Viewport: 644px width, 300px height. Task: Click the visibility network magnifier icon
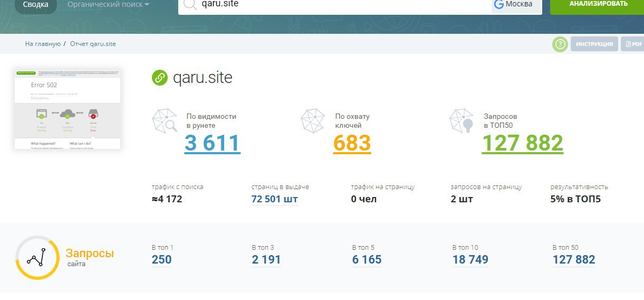pos(165,120)
